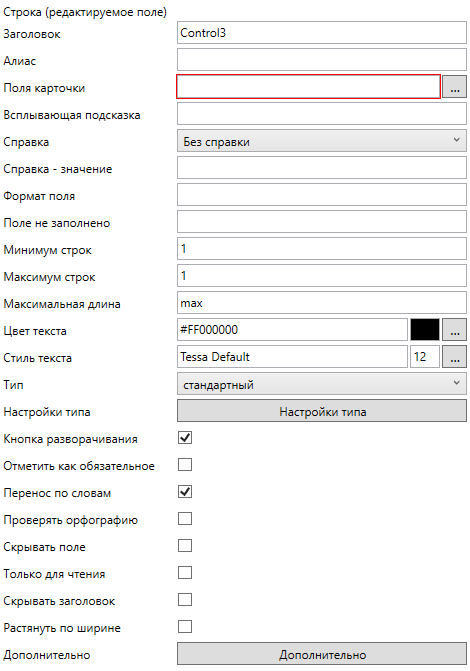Enable Растянуть по ширине checkbox
This screenshot has width=470, height=671.
point(185,626)
